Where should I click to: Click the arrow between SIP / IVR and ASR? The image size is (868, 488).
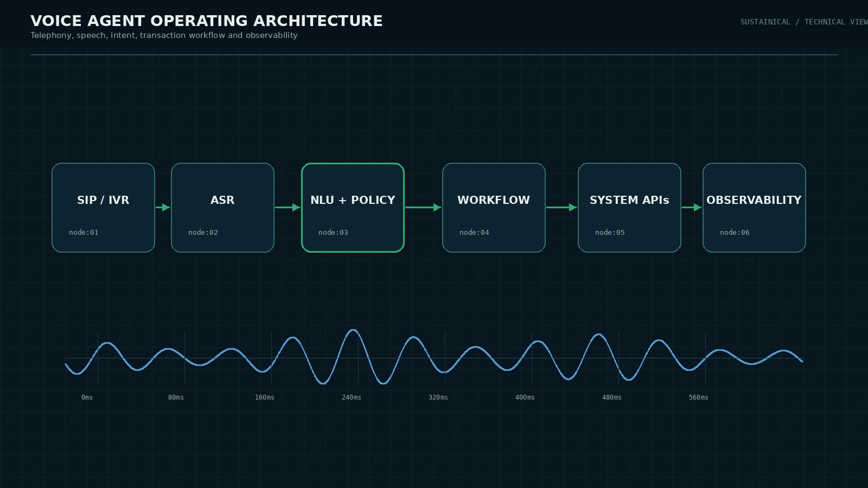(x=163, y=207)
